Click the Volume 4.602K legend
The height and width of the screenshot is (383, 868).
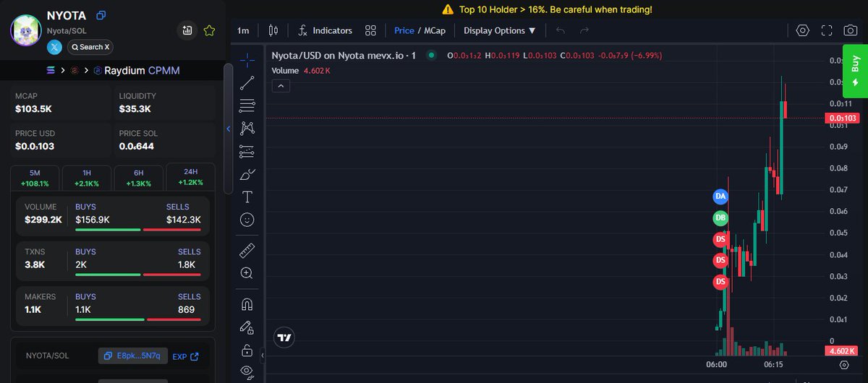point(302,71)
